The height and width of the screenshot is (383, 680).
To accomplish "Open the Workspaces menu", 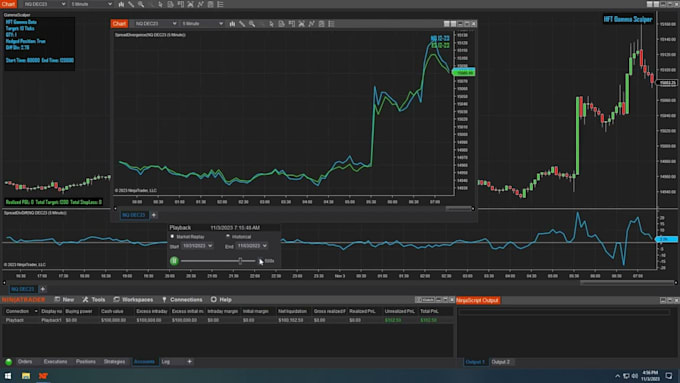I will pos(133,300).
